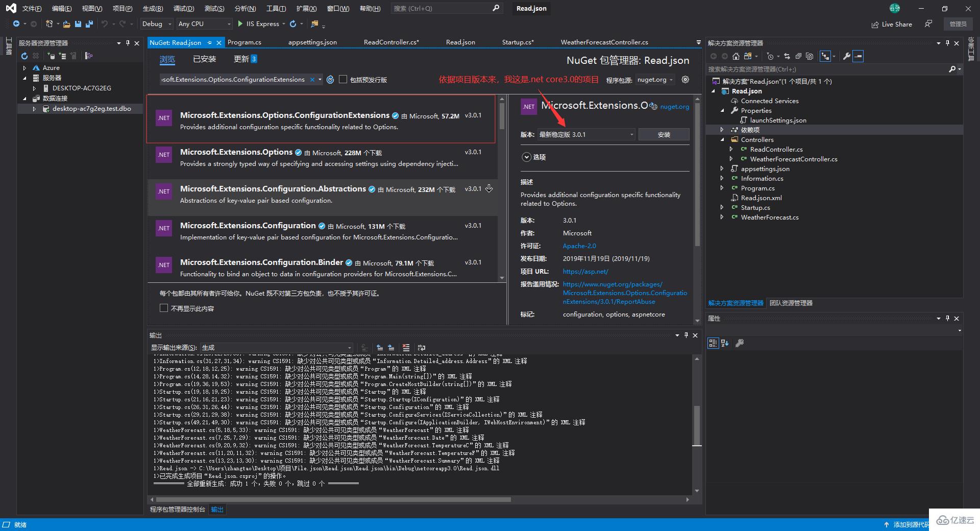Click Pending Changes Filter clock icon
The height and width of the screenshot is (531, 980).
click(770, 56)
